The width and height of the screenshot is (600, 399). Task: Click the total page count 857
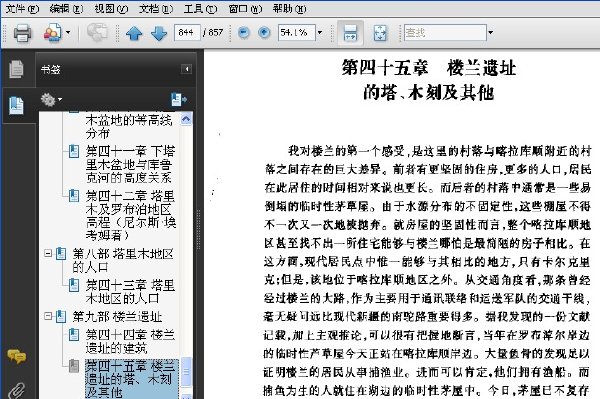(x=216, y=33)
